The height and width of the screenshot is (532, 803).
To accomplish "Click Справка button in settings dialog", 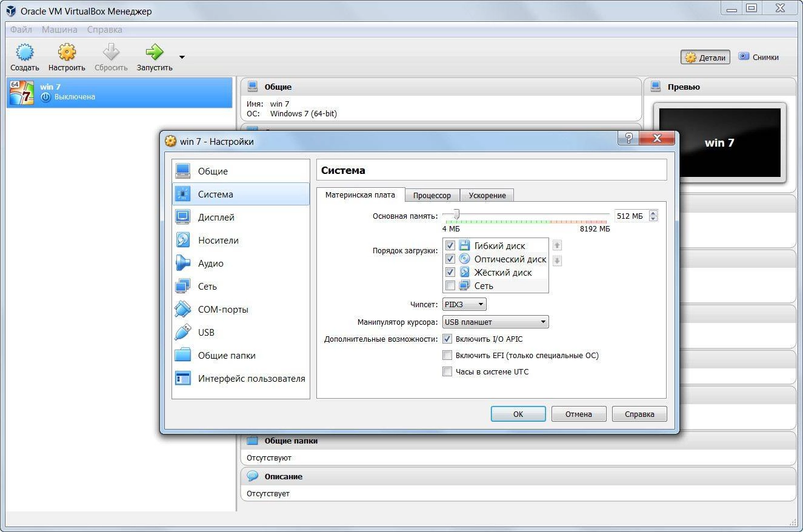I will coord(639,414).
